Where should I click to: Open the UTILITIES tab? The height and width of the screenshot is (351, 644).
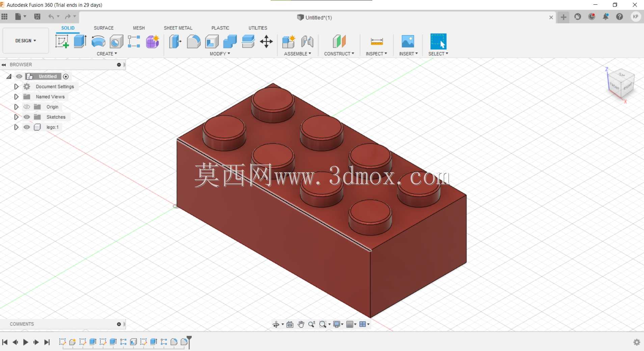click(258, 28)
